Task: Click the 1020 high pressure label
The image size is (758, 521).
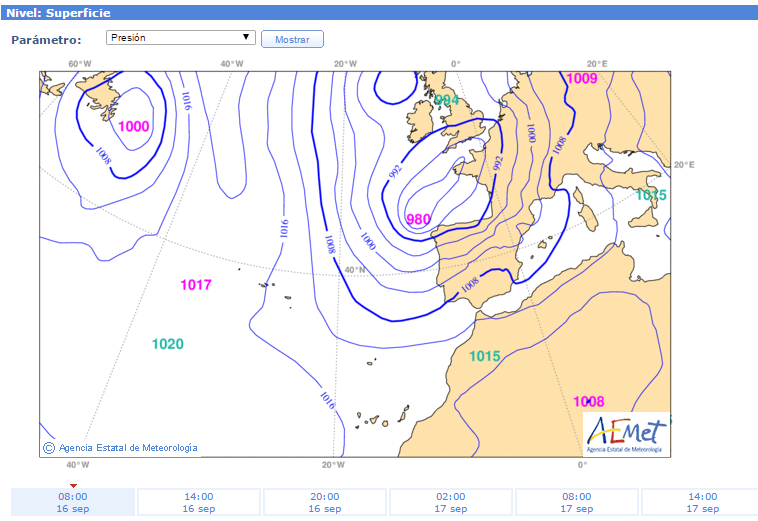Action: click(167, 344)
